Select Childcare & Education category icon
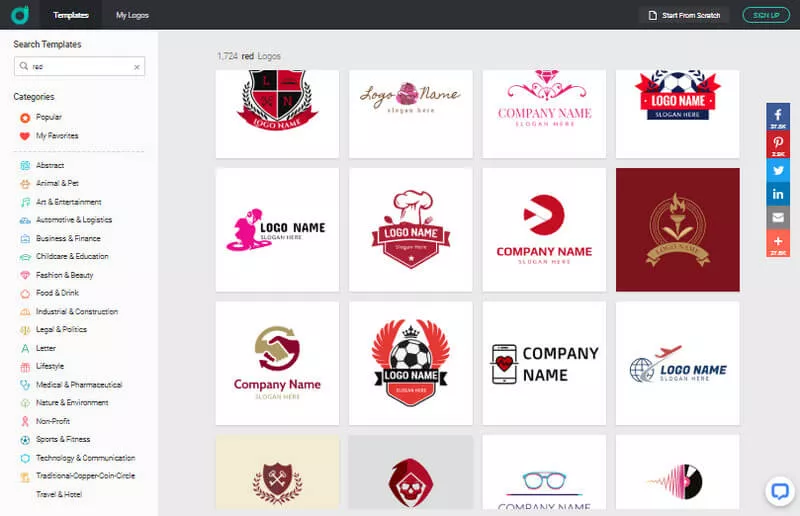 pos(25,257)
